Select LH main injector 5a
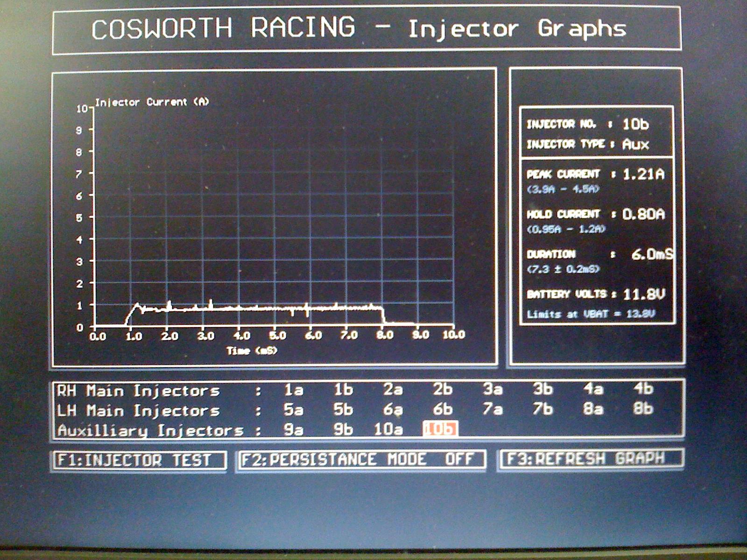Image resolution: width=747 pixels, height=560 pixels. (x=293, y=410)
